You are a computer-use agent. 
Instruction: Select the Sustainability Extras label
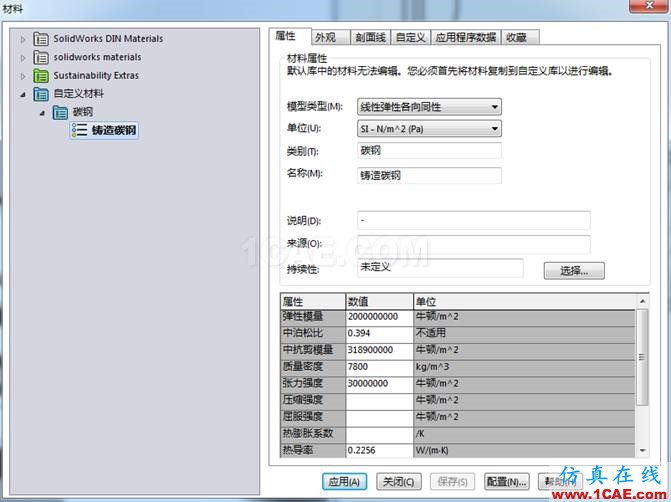click(96, 75)
